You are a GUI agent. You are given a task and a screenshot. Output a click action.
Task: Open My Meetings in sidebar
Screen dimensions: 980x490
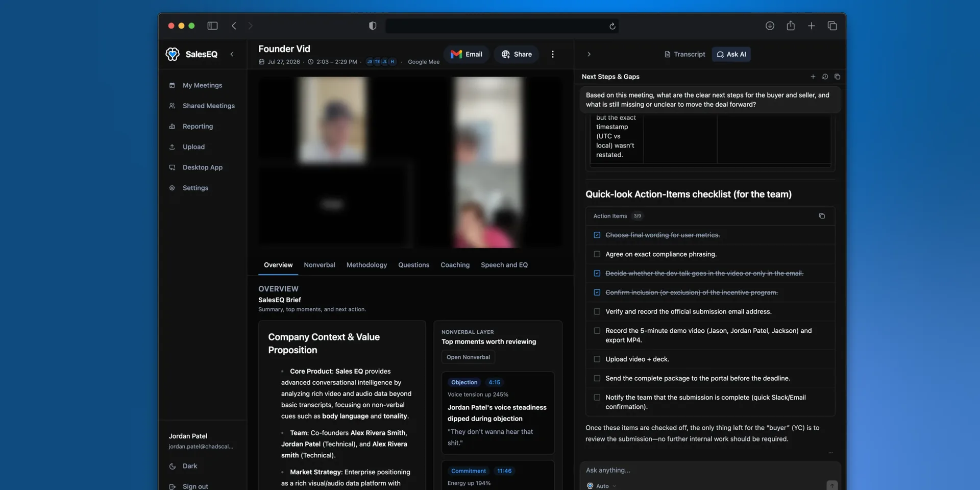click(202, 85)
